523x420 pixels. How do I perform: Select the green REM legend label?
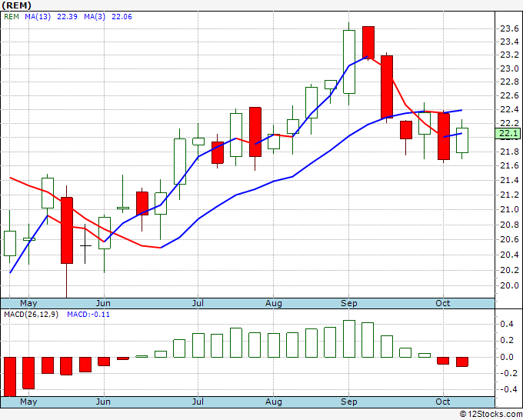click(x=12, y=16)
